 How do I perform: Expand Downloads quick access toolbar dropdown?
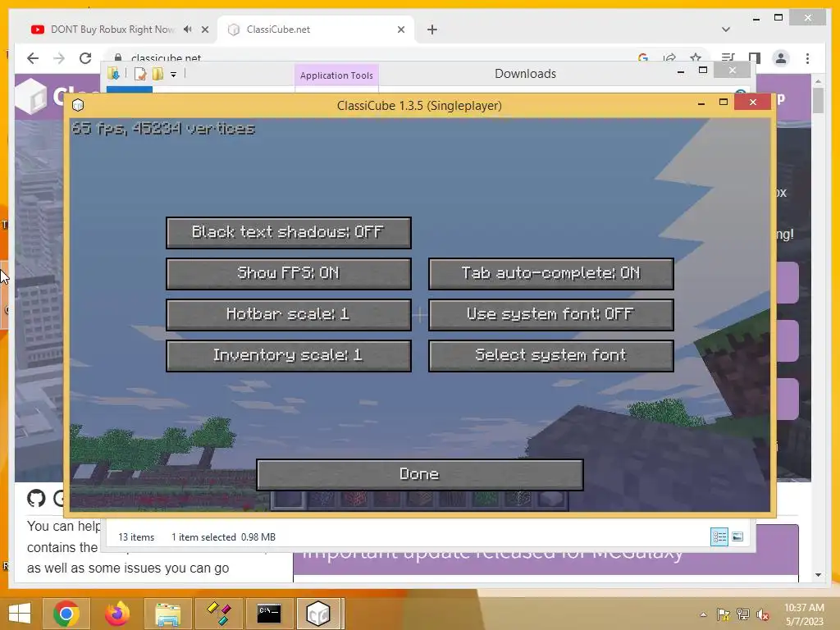[x=174, y=75]
